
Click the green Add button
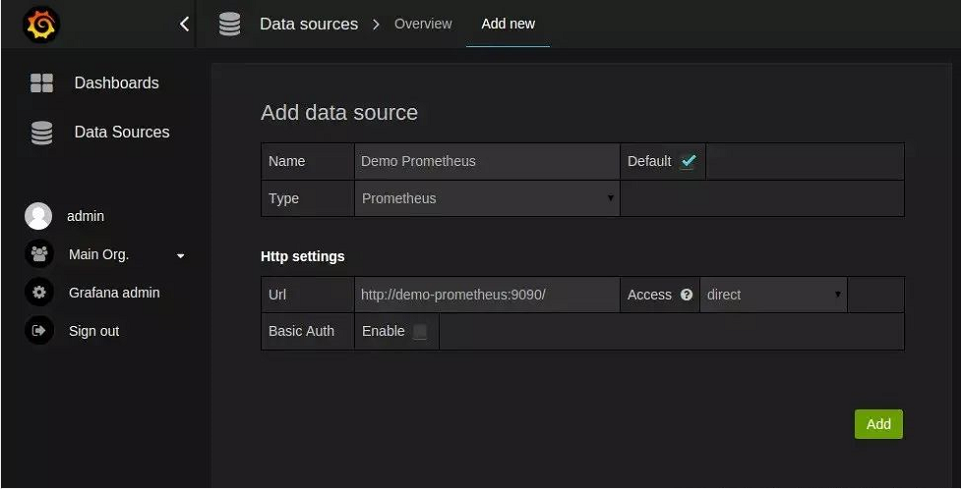(x=878, y=424)
